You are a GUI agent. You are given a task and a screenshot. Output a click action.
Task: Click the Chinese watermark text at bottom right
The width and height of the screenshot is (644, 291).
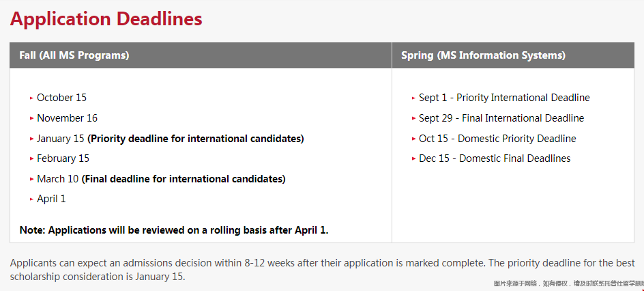[568, 283]
